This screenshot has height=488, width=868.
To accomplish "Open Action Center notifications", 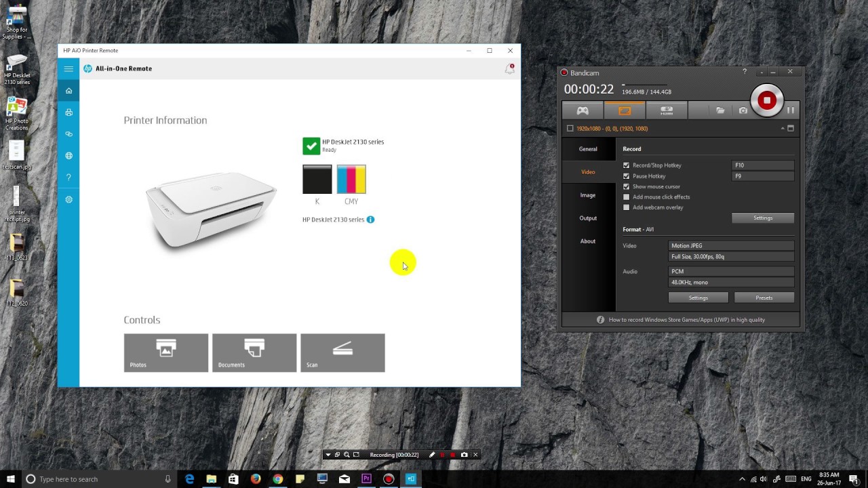I will click(x=853, y=479).
